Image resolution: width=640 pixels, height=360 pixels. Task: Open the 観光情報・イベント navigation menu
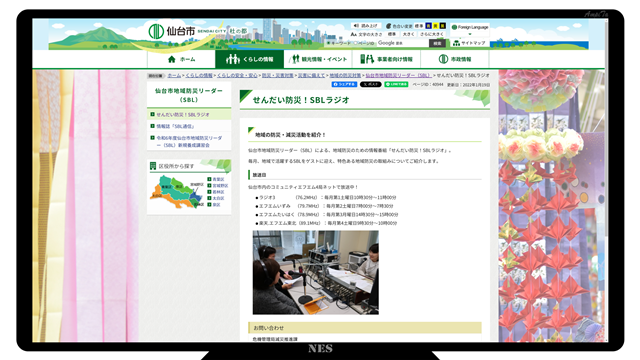pos(318,59)
